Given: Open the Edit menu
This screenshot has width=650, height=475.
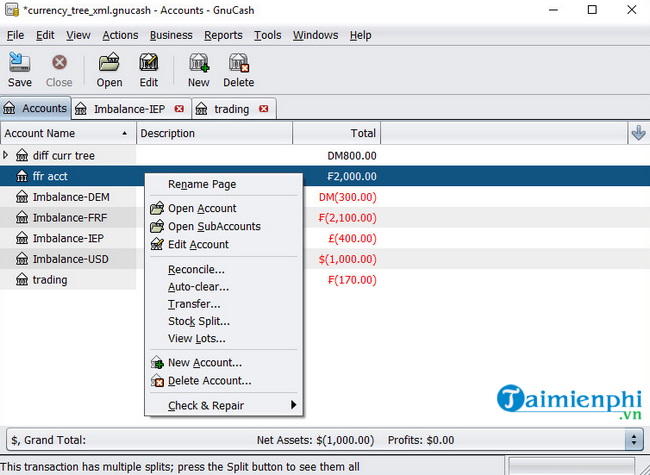Looking at the screenshot, I should (45, 35).
